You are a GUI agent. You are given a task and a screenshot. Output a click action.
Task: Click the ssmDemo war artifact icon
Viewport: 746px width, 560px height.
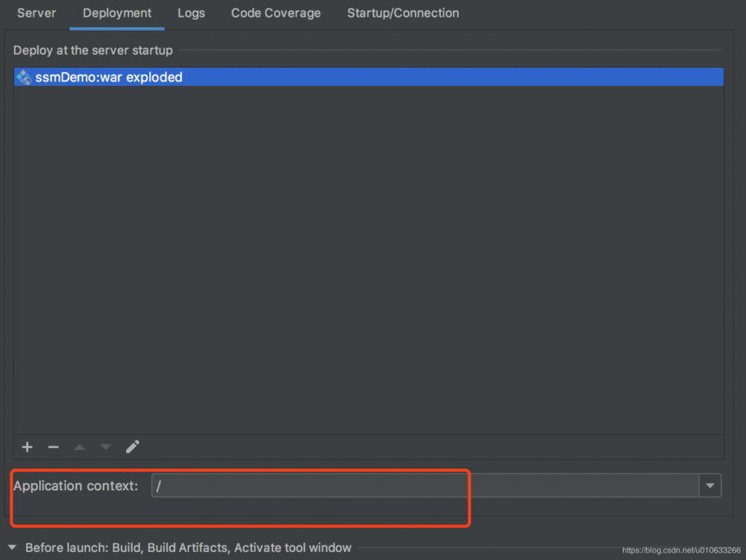(22, 77)
